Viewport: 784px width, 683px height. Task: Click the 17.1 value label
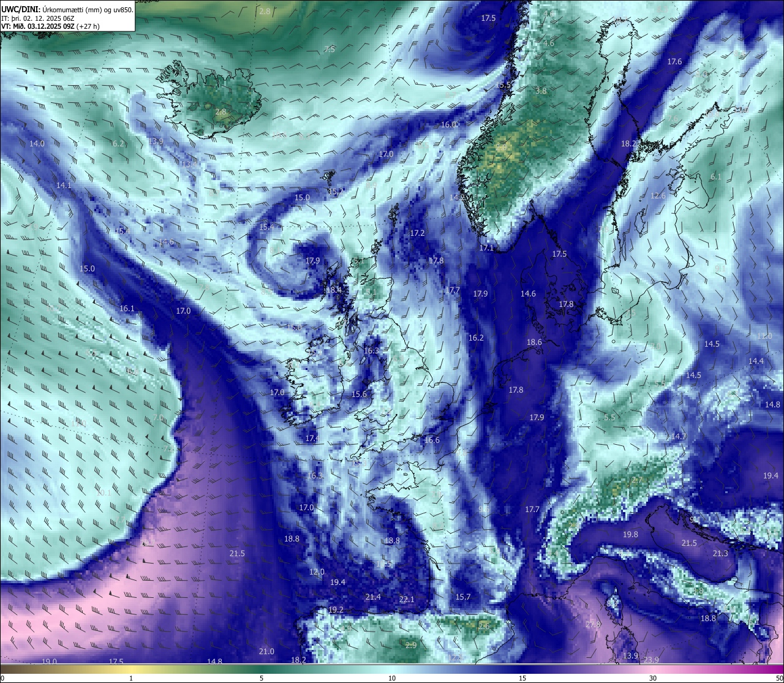point(486,248)
